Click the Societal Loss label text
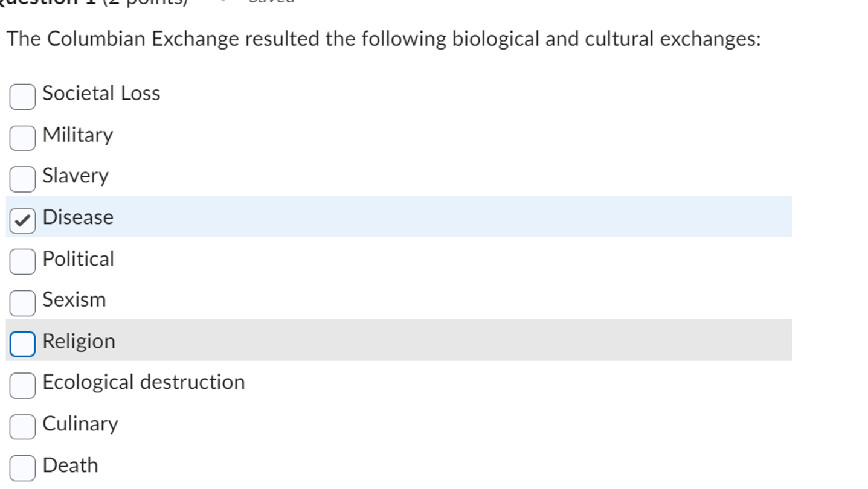The width and height of the screenshot is (868, 489). (100, 93)
